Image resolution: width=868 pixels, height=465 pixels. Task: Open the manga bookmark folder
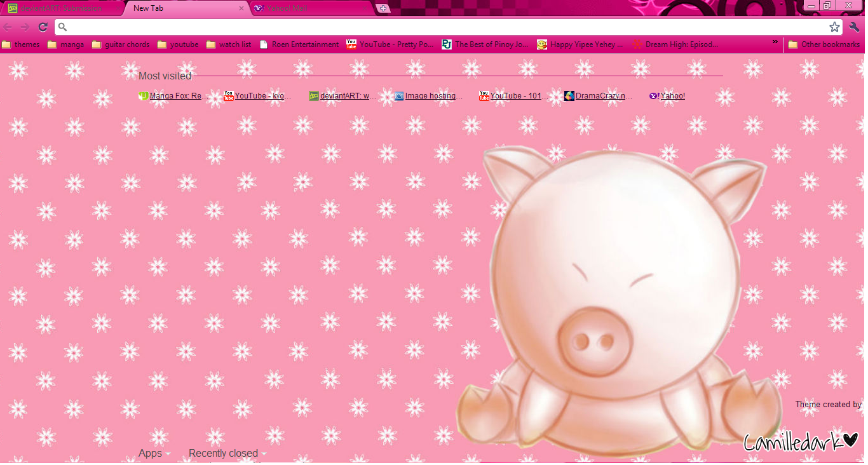pyautogui.click(x=66, y=44)
